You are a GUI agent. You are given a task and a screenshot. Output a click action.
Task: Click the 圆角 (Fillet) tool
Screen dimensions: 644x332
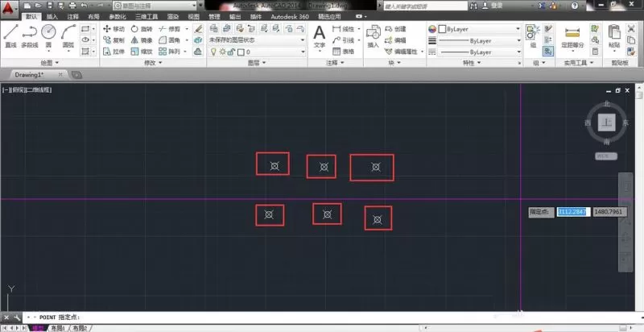[x=170, y=40]
